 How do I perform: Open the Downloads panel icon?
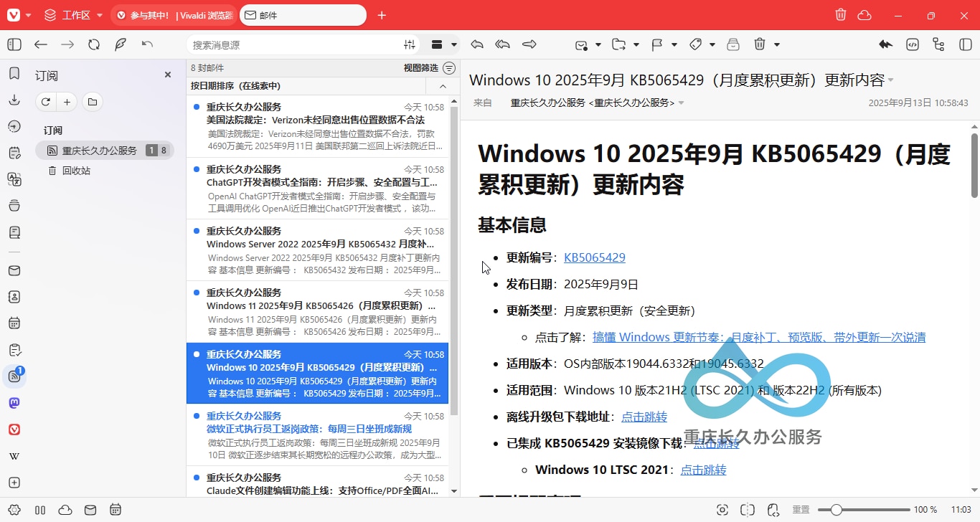coord(14,100)
